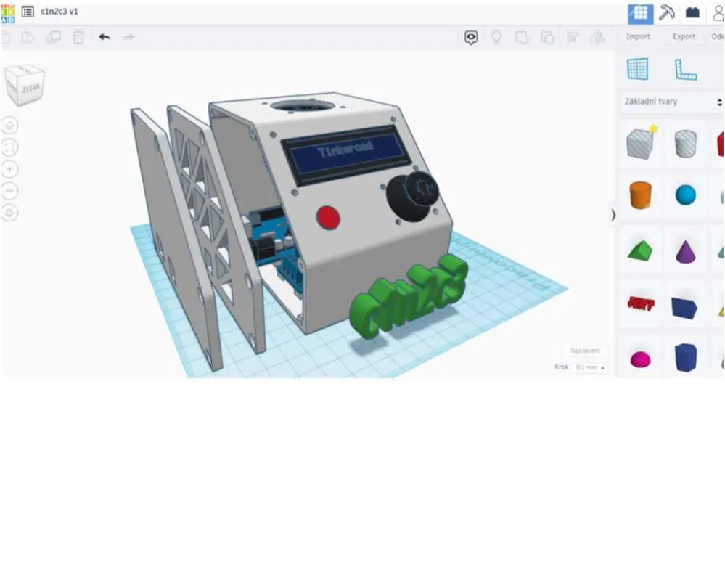This screenshot has width=725, height=588.
Task: Switch to the 3D design grid view
Action: [640, 13]
